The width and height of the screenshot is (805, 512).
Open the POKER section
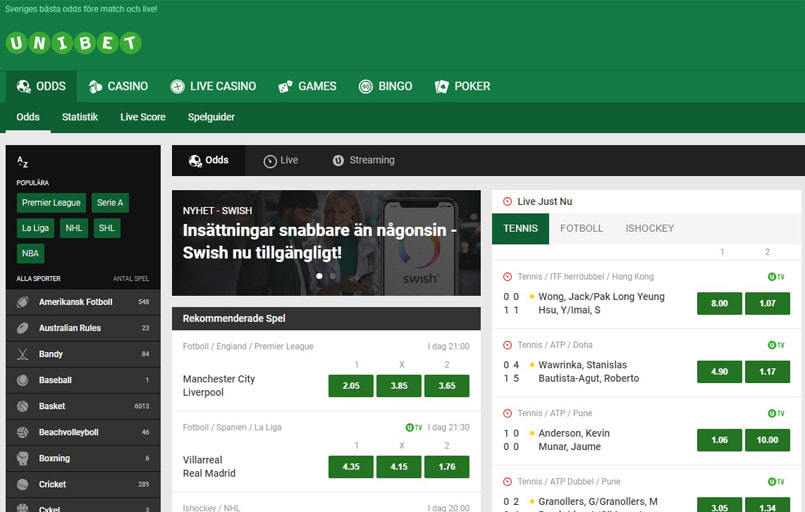point(463,86)
